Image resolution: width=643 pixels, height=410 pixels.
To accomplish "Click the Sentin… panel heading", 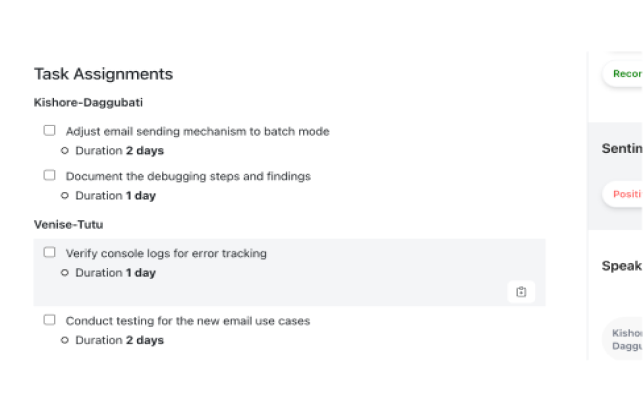I will click(x=621, y=148).
